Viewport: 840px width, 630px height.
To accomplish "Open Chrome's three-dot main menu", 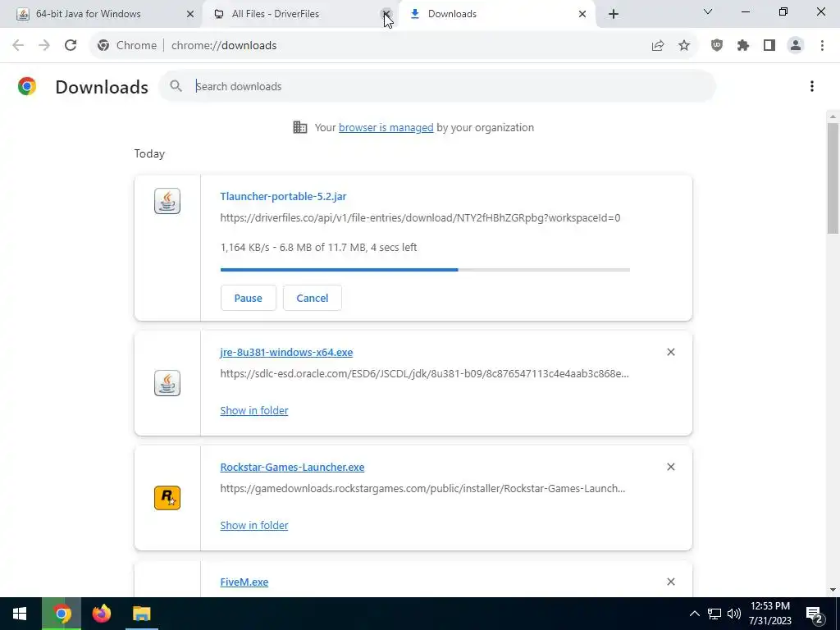I will pyautogui.click(x=822, y=46).
